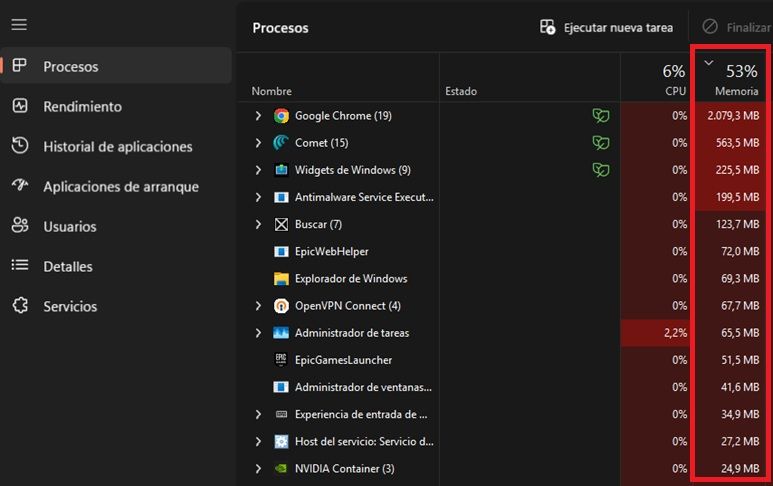The height and width of the screenshot is (486, 773).
Task: Click the OpenVPN Connect process icon
Action: pos(281,306)
